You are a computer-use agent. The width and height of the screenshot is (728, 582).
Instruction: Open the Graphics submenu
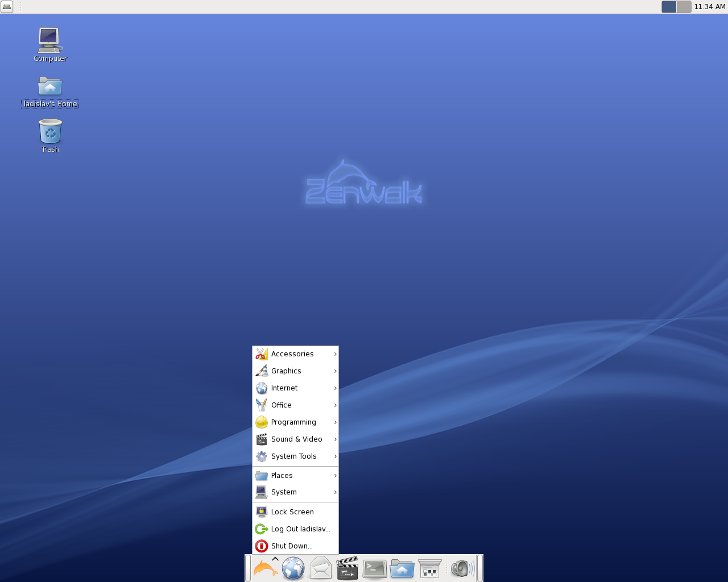pos(296,371)
